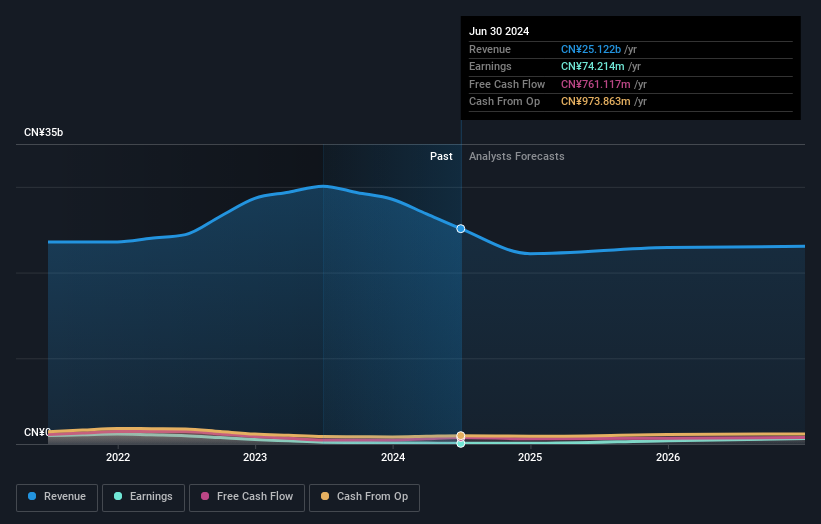This screenshot has width=821, height=524.
Task: Click the CN¥973.863m cash from op value
Action: tap(596, 102)
